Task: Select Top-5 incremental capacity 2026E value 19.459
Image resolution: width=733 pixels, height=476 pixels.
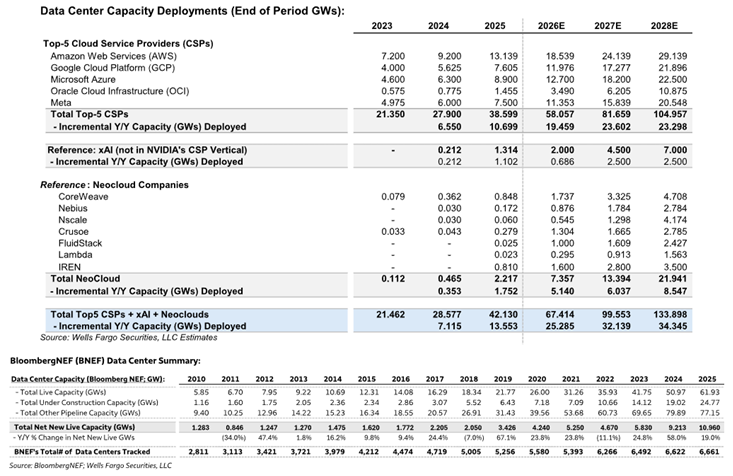Action: click(560, 127)
